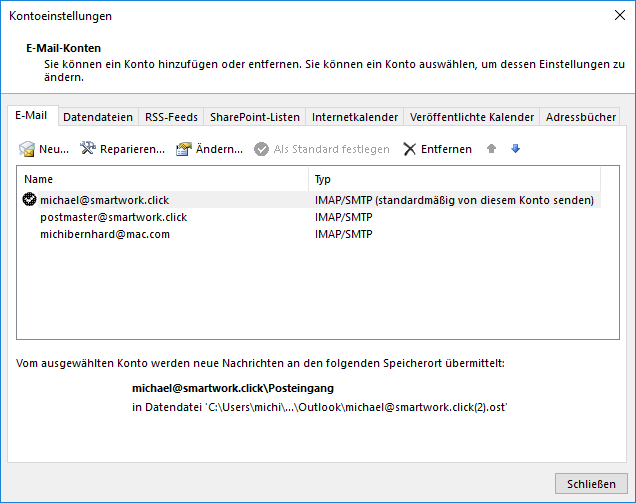Select the SharePoint-Listen tab
Screen dimensions: 636x503
(254, 117)
